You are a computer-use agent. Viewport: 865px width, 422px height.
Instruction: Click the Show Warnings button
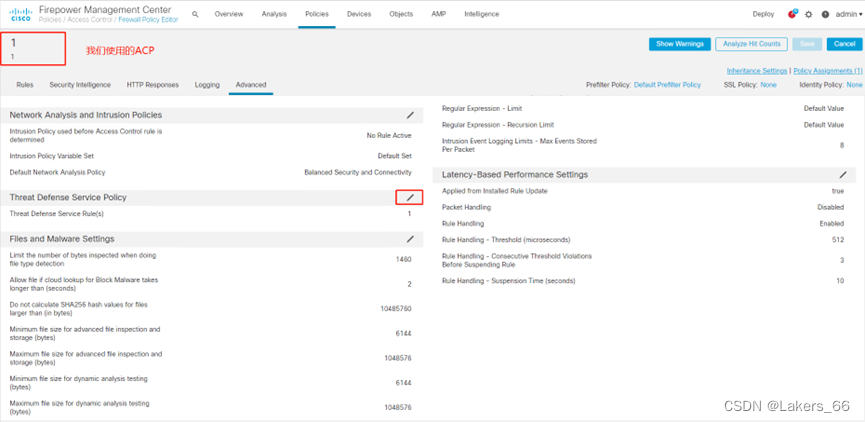[x=680, y=44]
